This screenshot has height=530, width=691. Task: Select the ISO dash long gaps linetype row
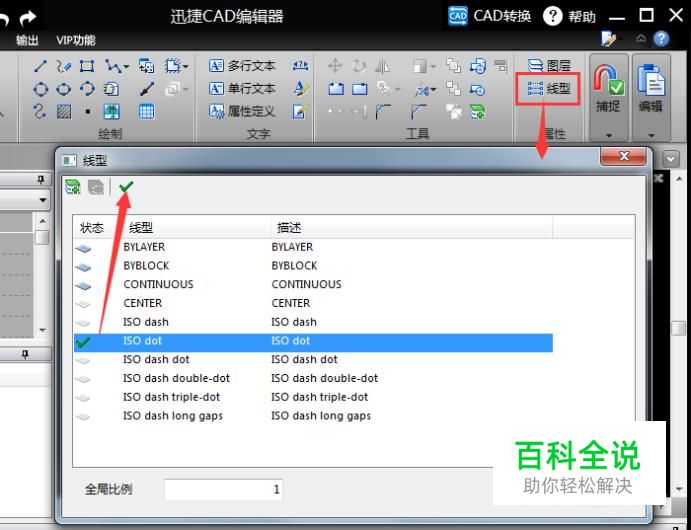(313, 416)
